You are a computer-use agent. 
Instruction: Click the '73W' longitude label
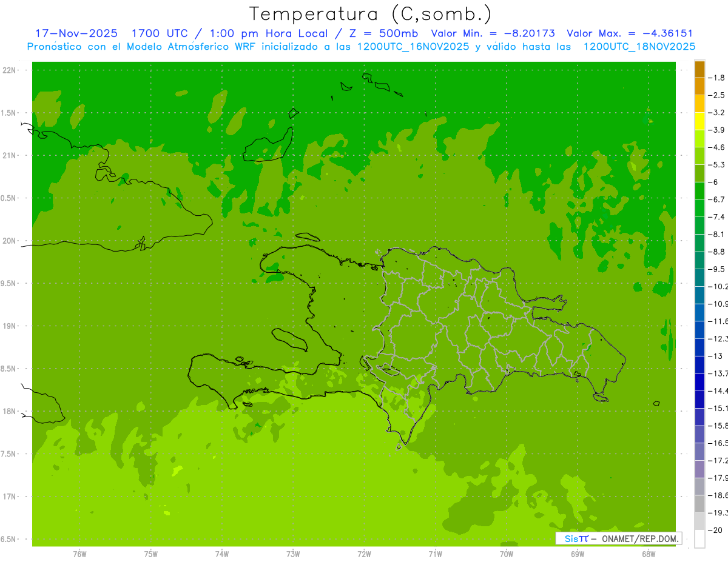point(293,554)
